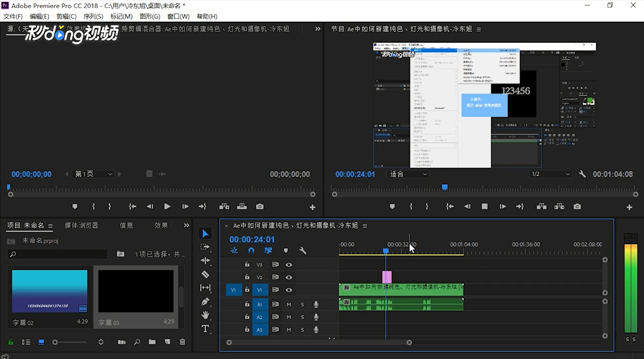Select the Hand tool
This screenshot has width=644, height=359.
pos(205,315)
